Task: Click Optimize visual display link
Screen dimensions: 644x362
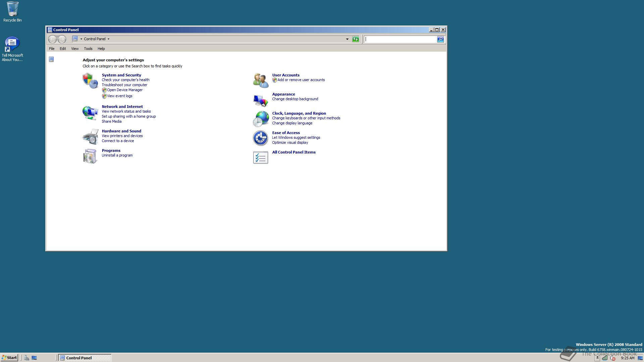Action: point(290,142)
